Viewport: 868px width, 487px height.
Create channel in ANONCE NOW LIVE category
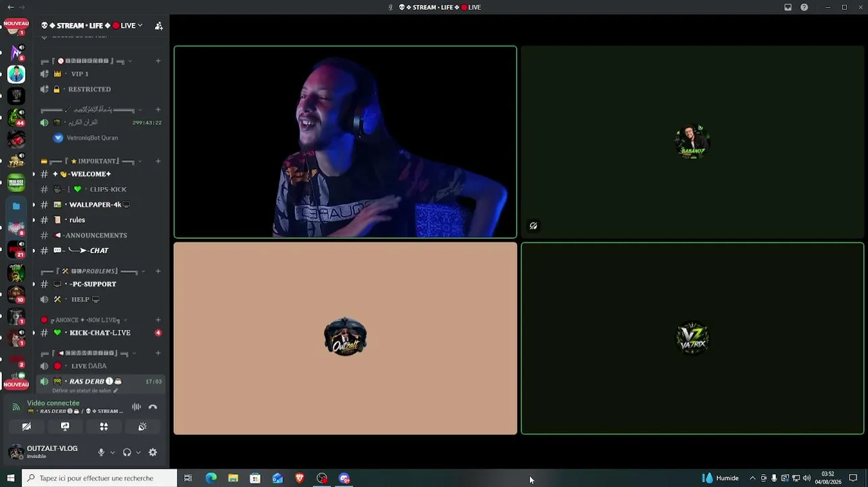coord(158,320)
